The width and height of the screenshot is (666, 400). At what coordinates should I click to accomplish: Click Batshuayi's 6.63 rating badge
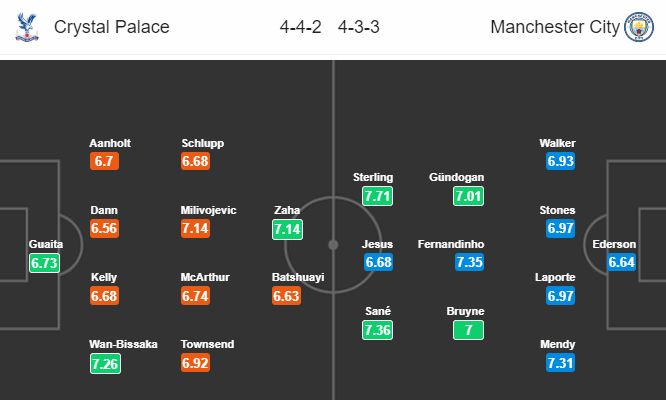(287, 296)
